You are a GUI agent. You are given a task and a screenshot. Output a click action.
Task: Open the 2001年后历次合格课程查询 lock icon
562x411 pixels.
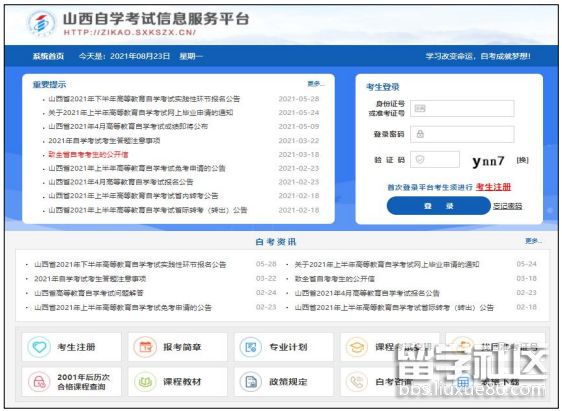(39, 382)
